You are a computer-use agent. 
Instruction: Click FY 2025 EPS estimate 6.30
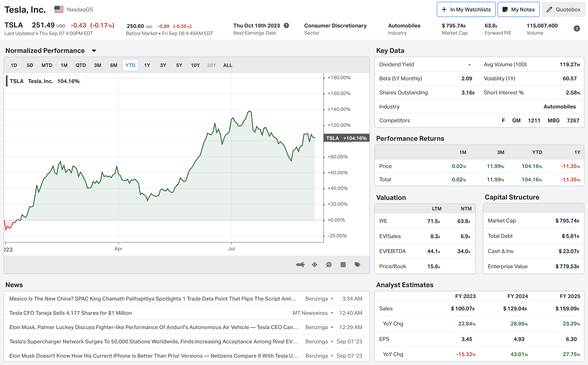click(x=571, y=339)
